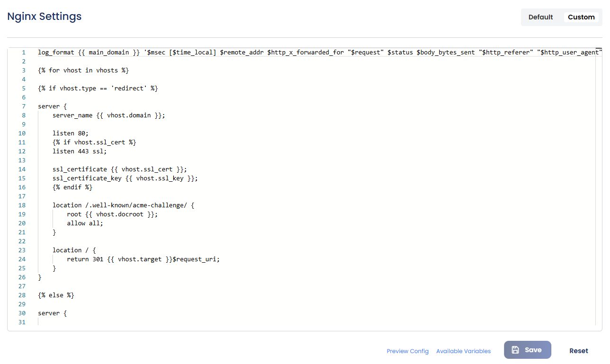Click line number 1 in the gutter
The image size is (610, 364).
[x=24, y=52]
